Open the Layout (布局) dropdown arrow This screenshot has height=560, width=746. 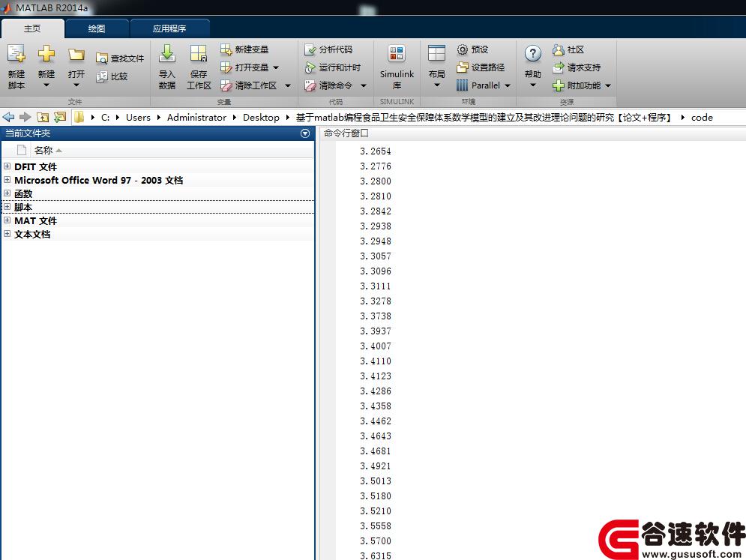(437, 85)
